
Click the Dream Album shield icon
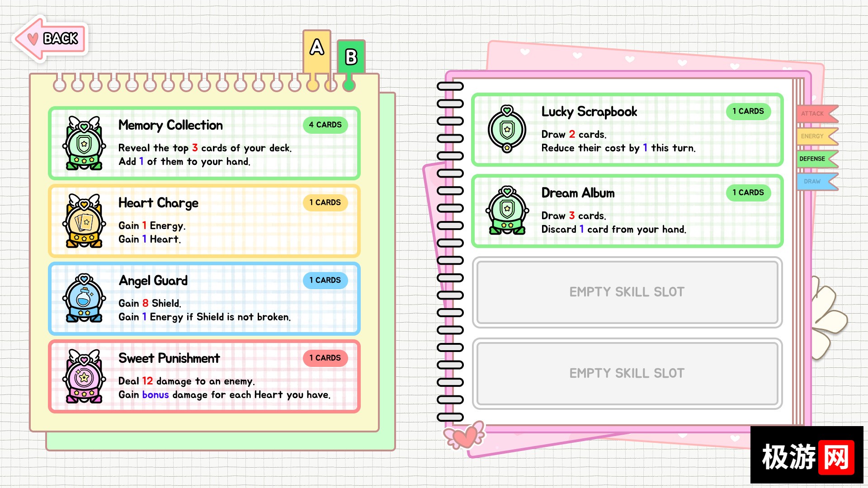pyautogui.click(x=507, y=211)
